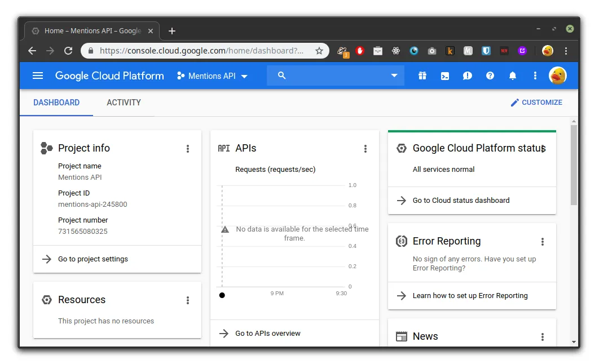Click the free trial gift icon

[422, 76]
